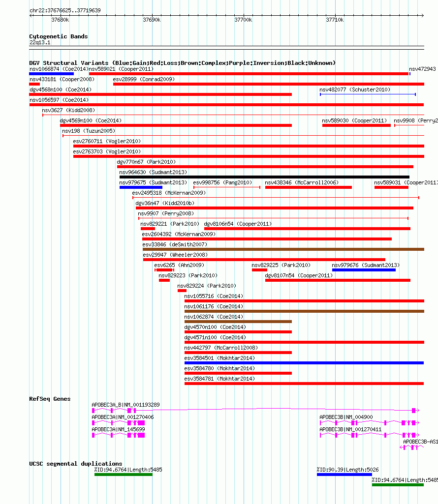The image size is (438, 504).
Task: Open esv3584501 (Mokhtar2014) gain variant
Action: (x=304, y=362)
